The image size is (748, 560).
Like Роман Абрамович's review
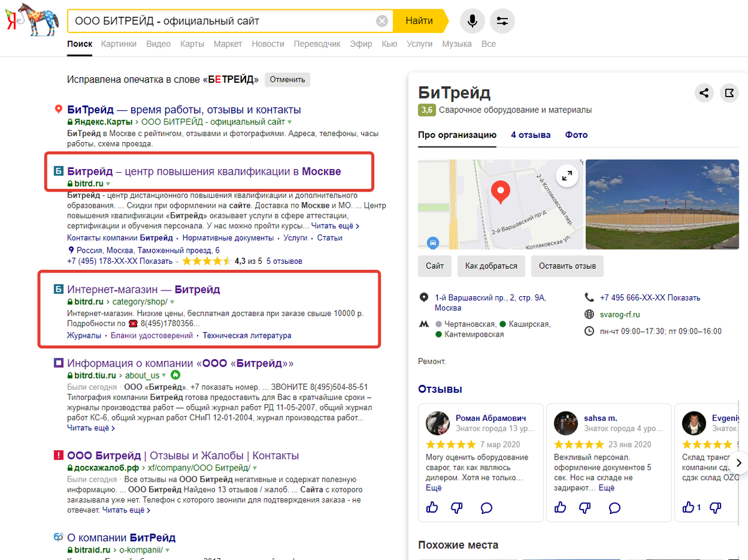click(432, 508)
